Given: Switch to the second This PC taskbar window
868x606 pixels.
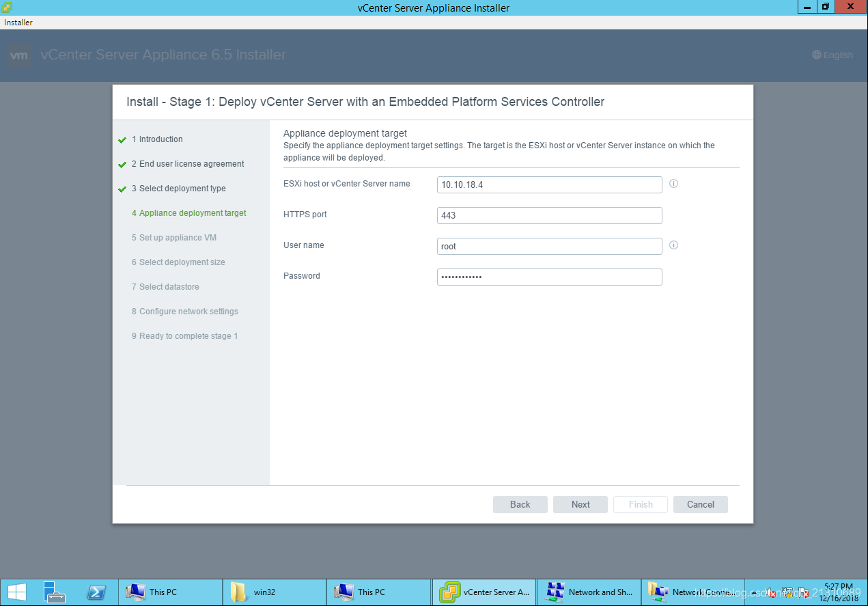Looking at the screenshot, I should click(379, 592).
